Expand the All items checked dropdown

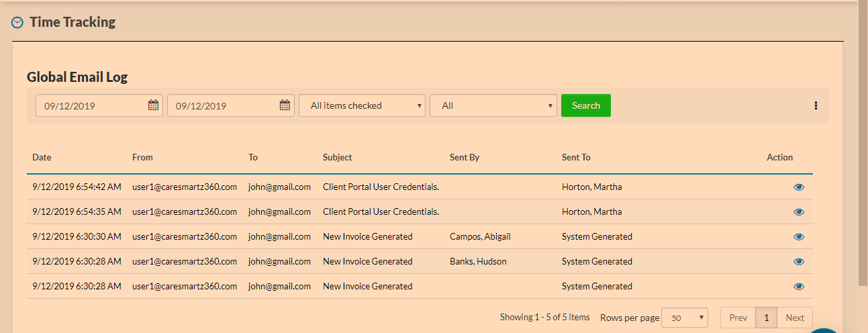pyautogui.click(x=362, y=105)
